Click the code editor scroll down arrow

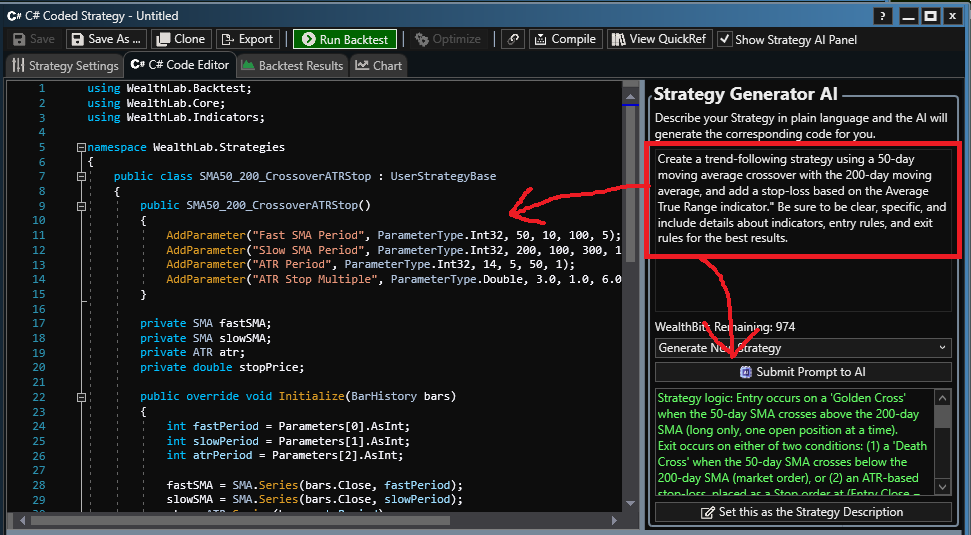(630, 503)
